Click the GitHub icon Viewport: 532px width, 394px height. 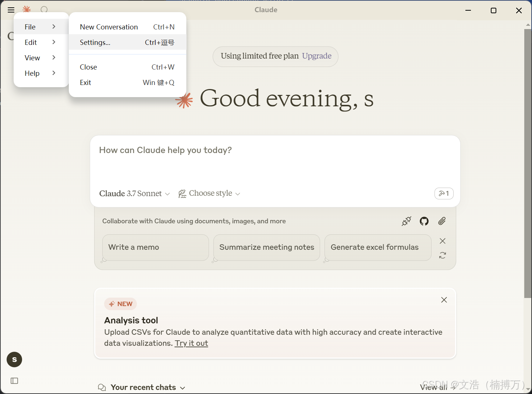pyautogui.click(x=424, y=221)
